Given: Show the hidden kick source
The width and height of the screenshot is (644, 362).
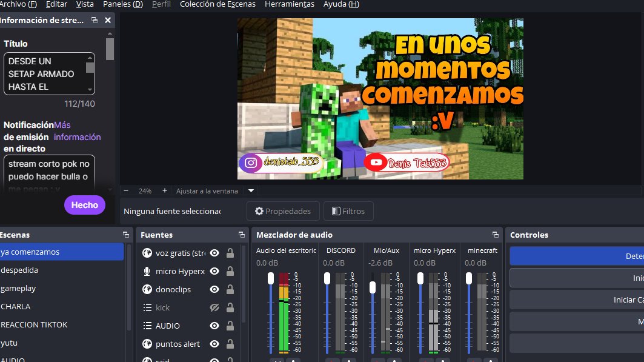Looking at the screenshot, I should 214,307.
